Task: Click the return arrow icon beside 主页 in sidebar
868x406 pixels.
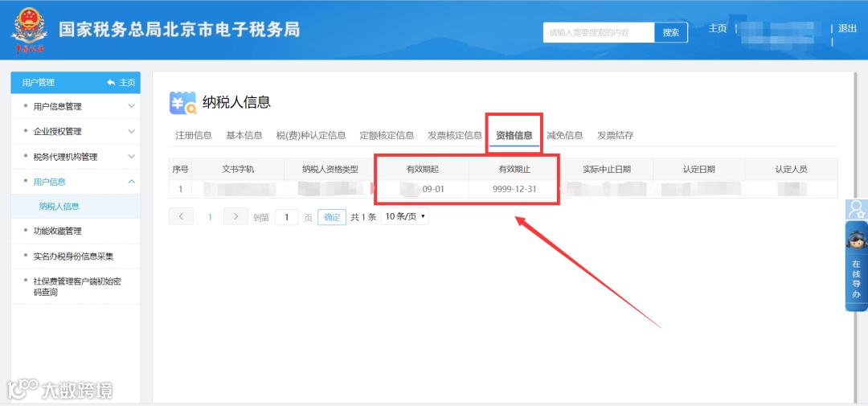Action: 111,83
